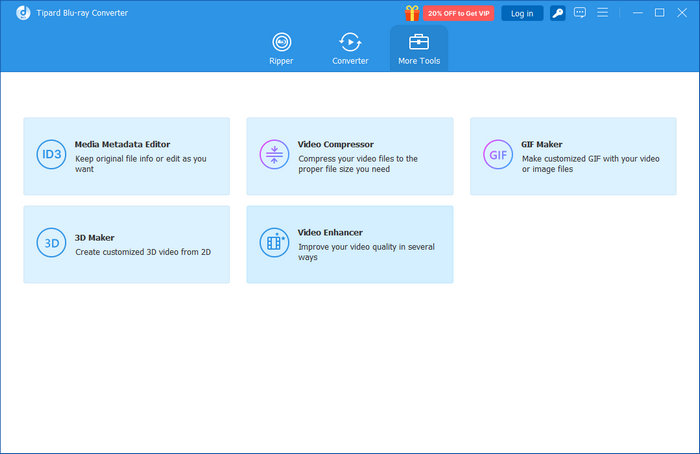
Task: Maximize the application window
Action: tap(659, 13)
